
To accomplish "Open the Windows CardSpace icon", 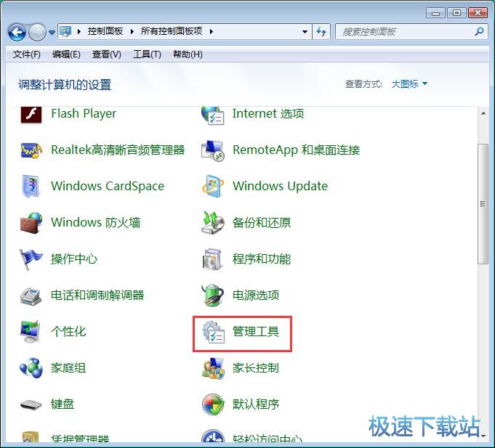I will 31,187.
